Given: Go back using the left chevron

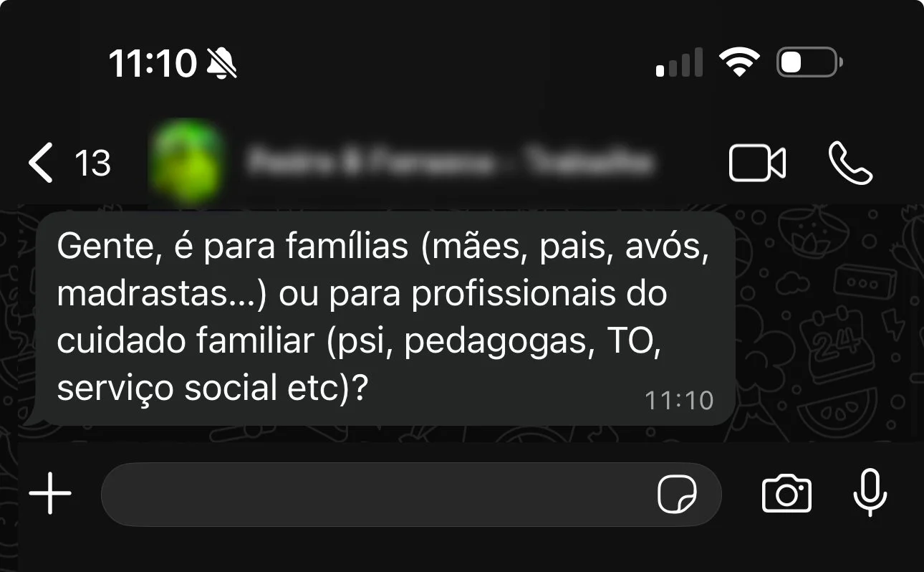Looking at the screenshot, I should point(40,163).
